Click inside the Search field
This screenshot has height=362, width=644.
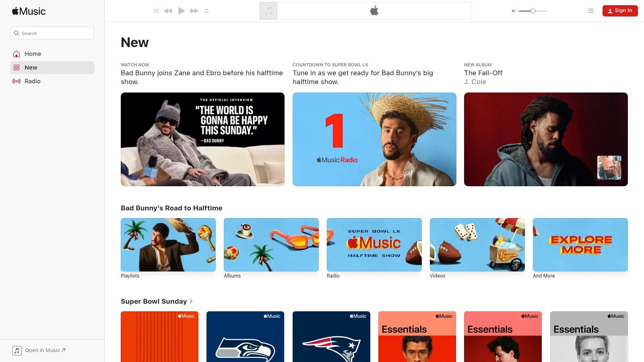point(52,33)
